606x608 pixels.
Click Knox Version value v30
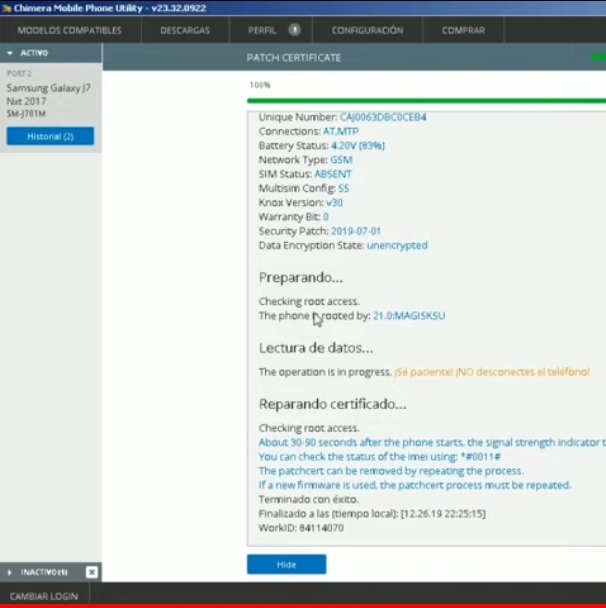334,203
